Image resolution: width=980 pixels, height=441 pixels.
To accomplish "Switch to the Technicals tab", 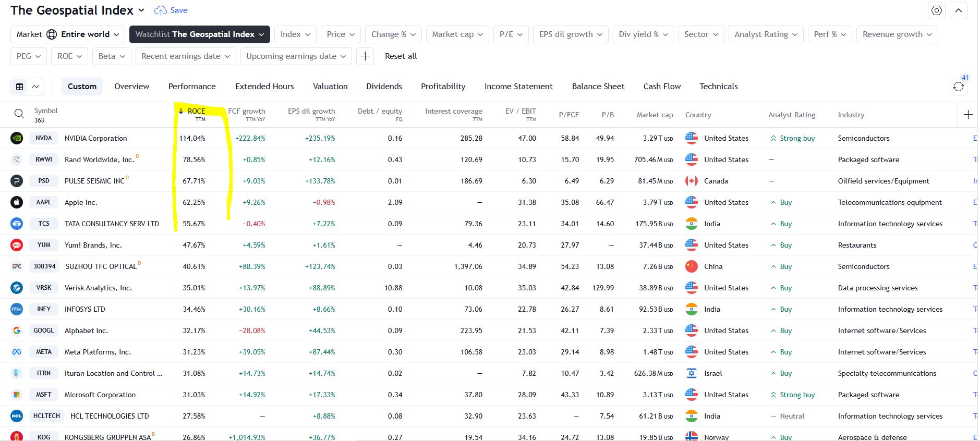I will (x=719, y=87).
